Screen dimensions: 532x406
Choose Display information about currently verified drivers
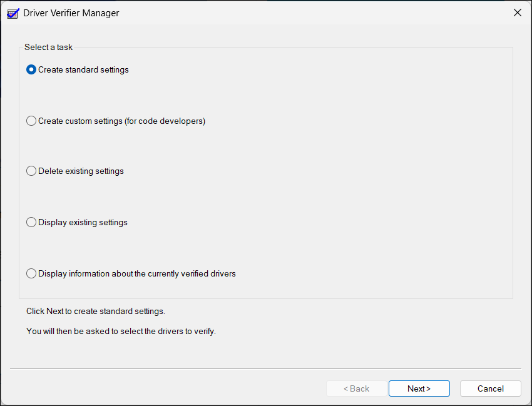coord(31,273)
